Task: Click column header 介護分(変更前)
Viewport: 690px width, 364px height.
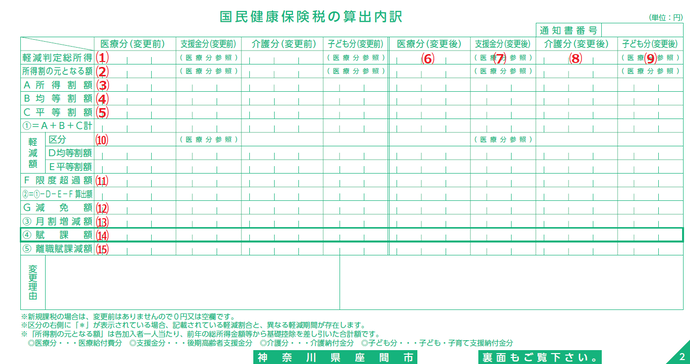Action: [284, 44]
